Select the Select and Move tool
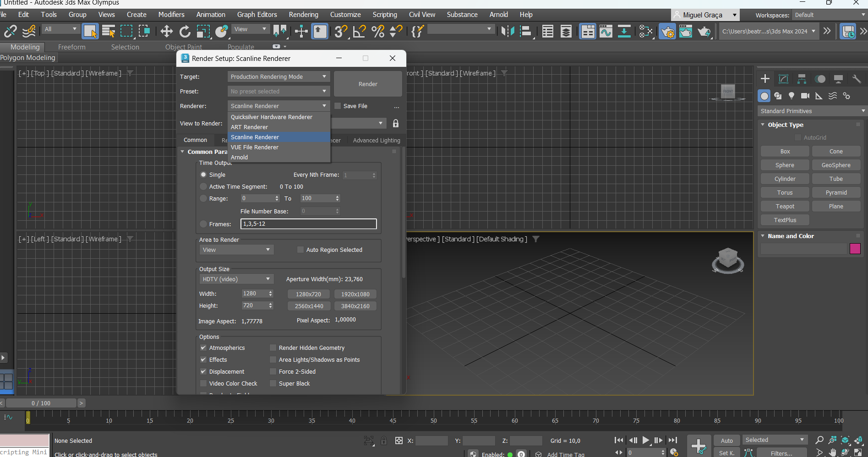The width and height of the screenshot is (868, 457). (166, 31)
